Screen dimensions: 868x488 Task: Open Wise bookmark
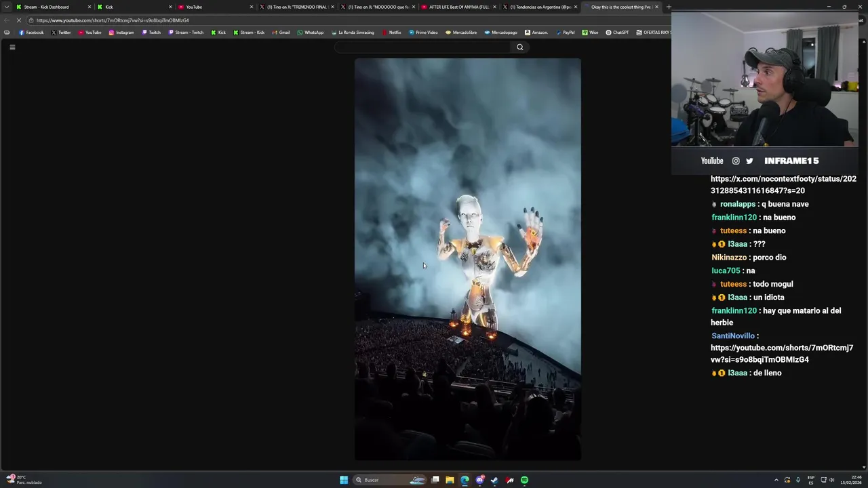coord(590,33)
